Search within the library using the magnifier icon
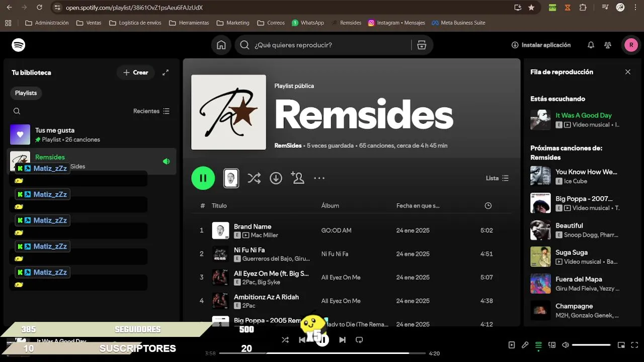This screenshot has width=644, height=362. tap(17, 111)
